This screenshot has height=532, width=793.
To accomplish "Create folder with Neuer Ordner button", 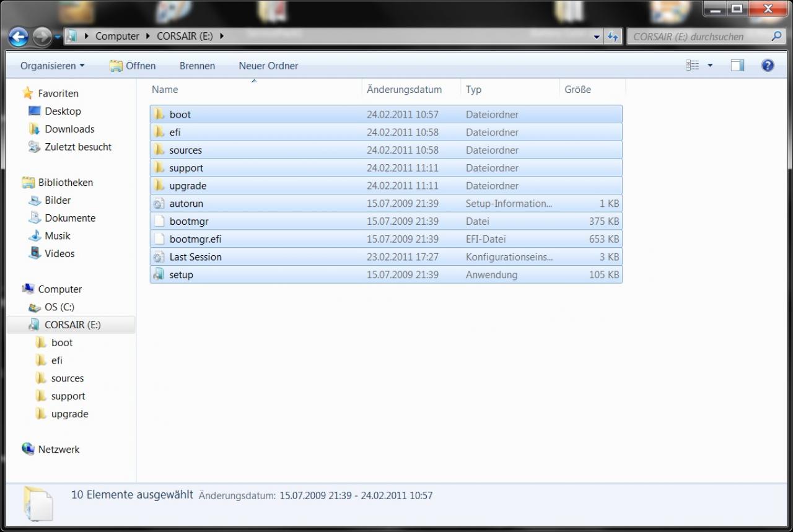I will [268, 66].
